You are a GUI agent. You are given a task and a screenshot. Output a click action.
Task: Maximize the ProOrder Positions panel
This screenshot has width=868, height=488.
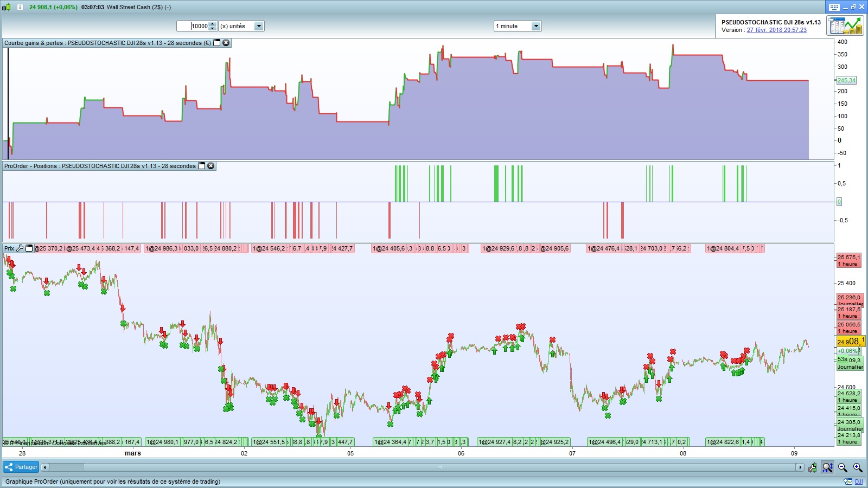click(202, 166)
